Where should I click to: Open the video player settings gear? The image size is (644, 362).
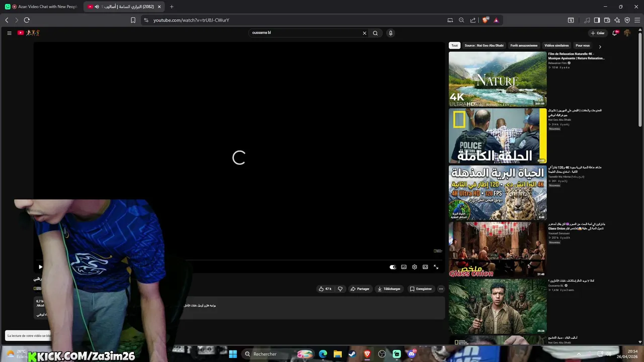pyautogui.click(x=415, y=267)
